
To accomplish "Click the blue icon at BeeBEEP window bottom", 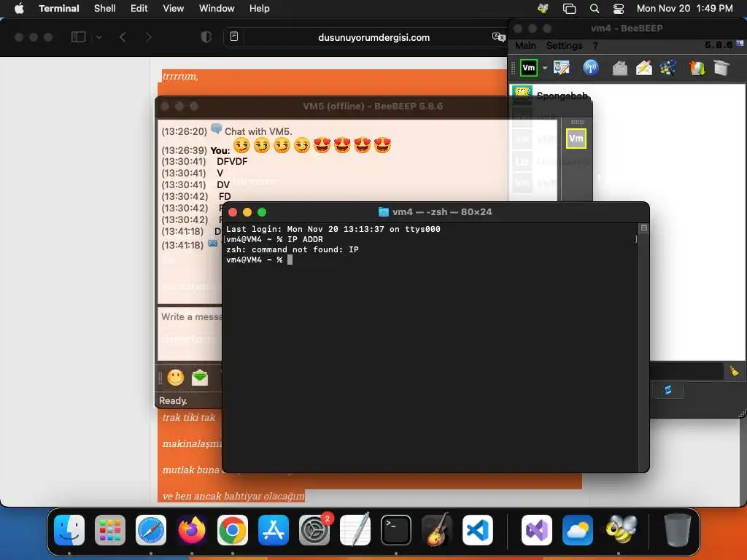I will pos(668,390).
